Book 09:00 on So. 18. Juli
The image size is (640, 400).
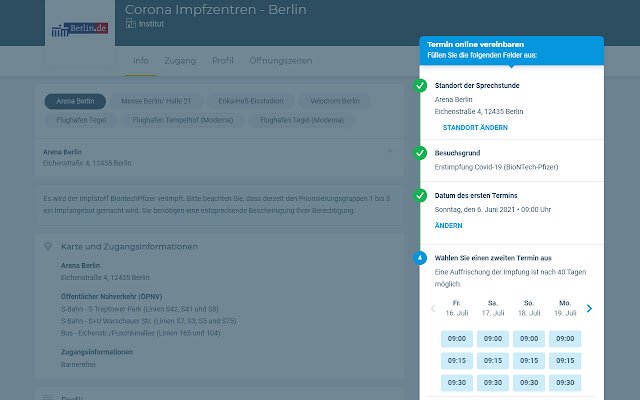(x=529, y=339)
